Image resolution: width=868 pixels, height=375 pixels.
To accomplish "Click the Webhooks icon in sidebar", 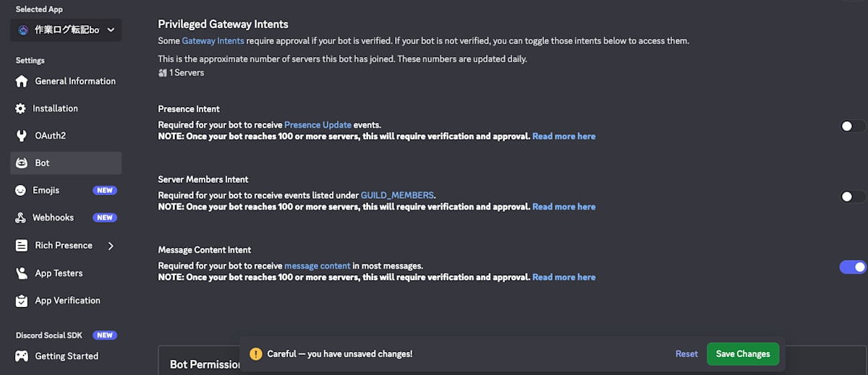I will [20, 217].
